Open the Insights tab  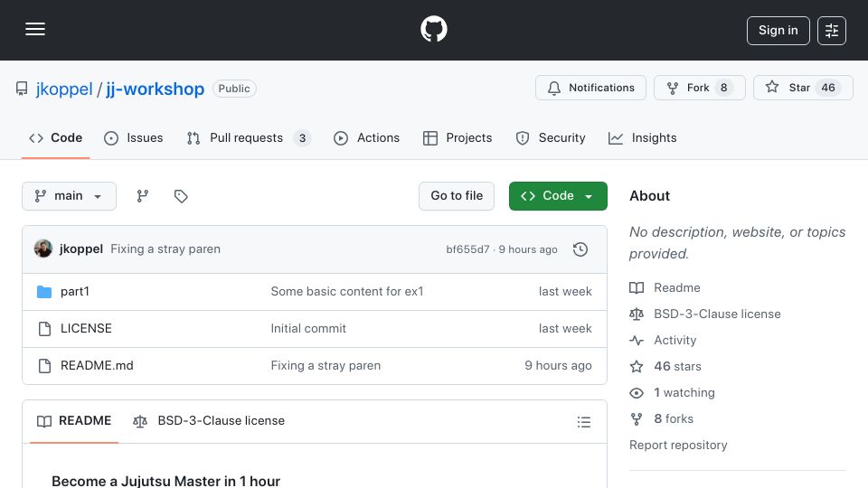[x=643, y=137]
